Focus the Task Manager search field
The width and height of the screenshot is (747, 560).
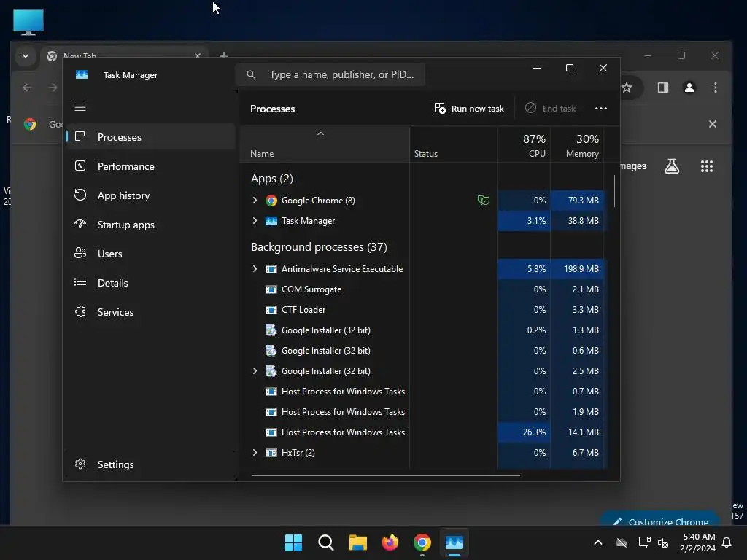coord(330,74)
